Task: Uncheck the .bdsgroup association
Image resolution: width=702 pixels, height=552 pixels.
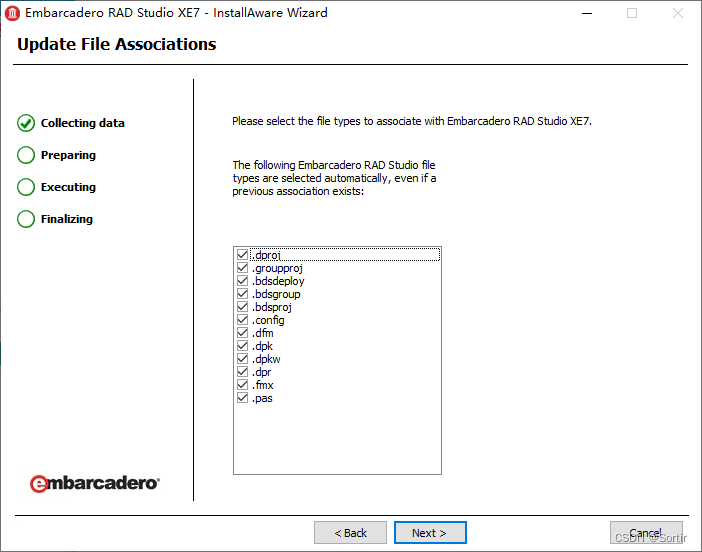Action: pyautogui.click(x=242, y=294)
